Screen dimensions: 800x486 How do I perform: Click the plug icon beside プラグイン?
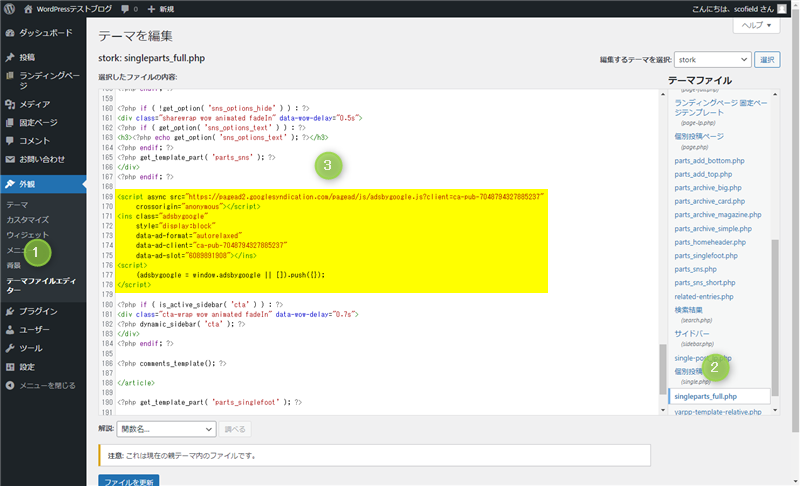10,311
